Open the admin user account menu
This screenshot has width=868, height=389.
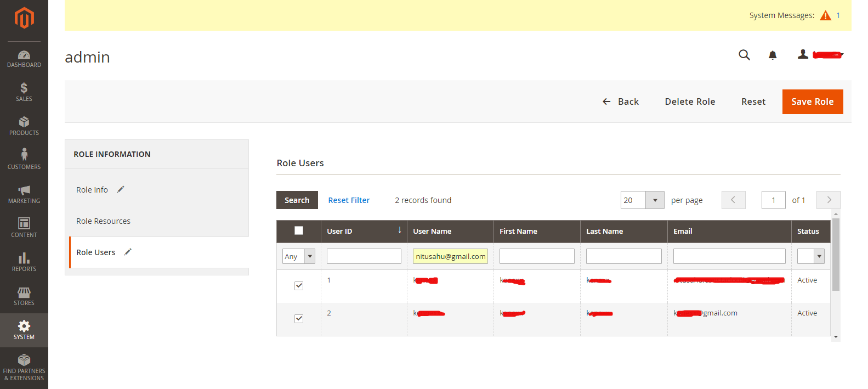820,54
